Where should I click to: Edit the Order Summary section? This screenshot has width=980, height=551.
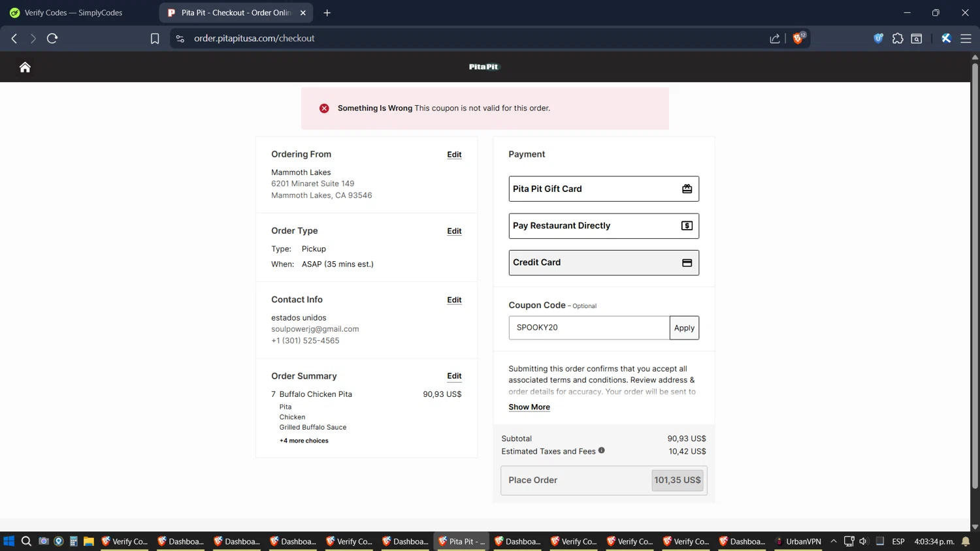tap(454, 376)
